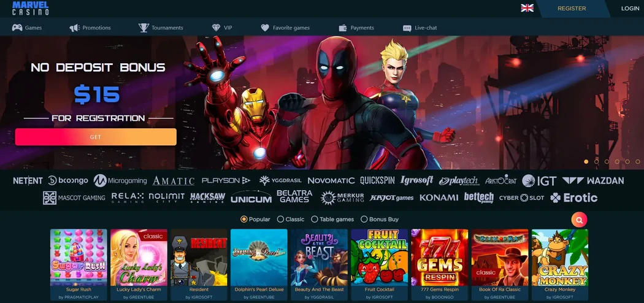Select the Igrosoft provider logo
The width and height of the screenshot is (644, 303).
(x=417, y=181)
